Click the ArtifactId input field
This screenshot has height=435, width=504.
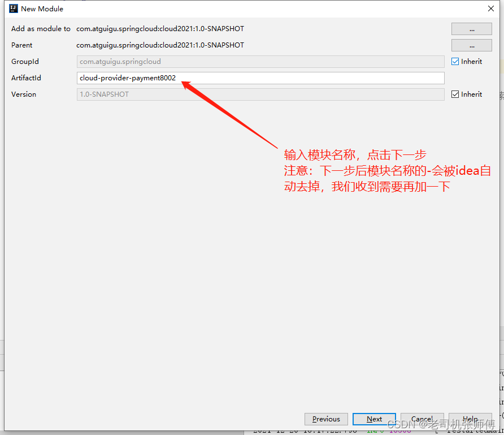pos(260,78)
